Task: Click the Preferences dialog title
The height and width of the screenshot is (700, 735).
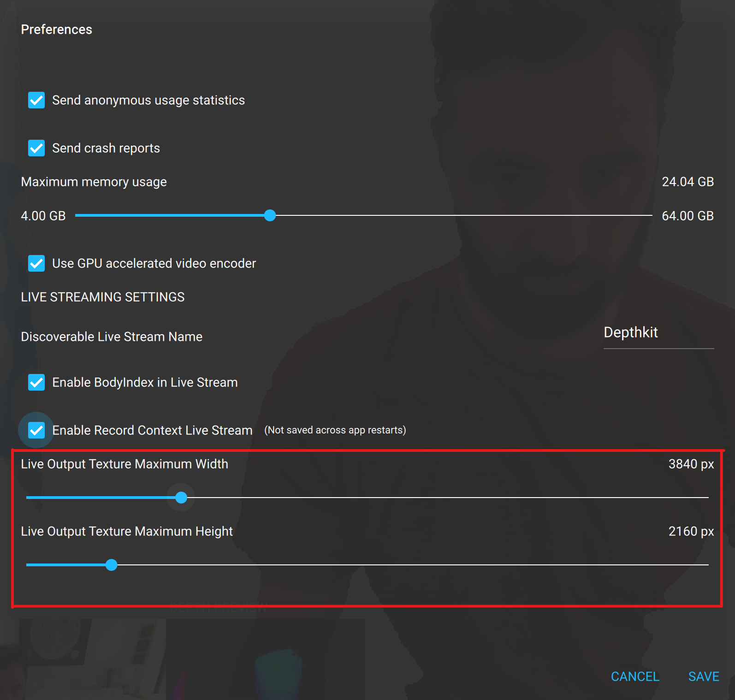Action: click(56, 29)
